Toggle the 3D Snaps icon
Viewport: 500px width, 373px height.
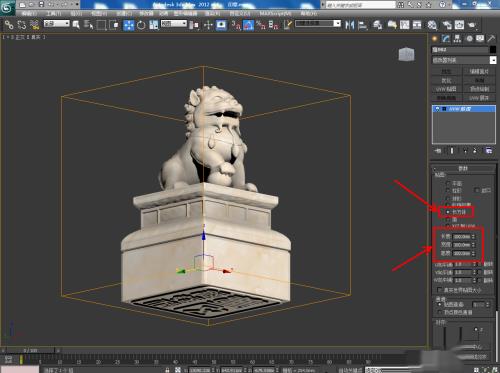[236, 25]
